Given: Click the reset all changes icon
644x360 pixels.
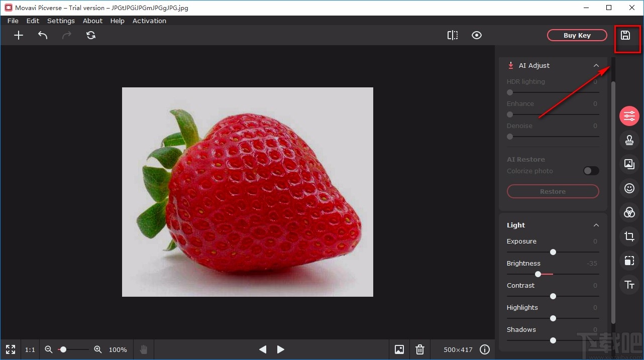Looking at the screenshot, I should [x=91, y=35].
